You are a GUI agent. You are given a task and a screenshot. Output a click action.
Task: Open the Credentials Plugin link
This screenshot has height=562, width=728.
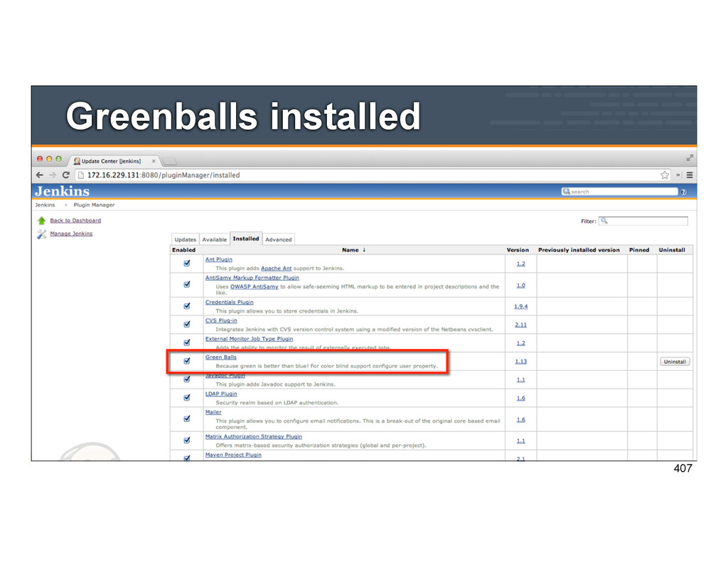[230, 302]
